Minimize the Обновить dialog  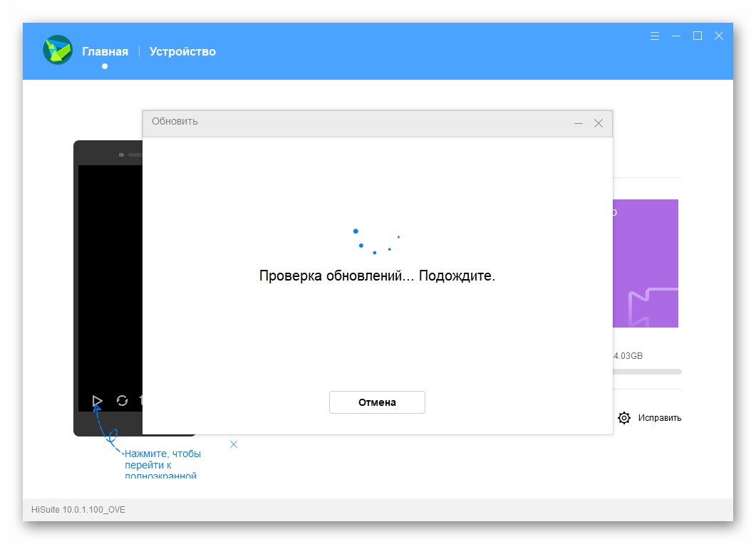point(579,123)
